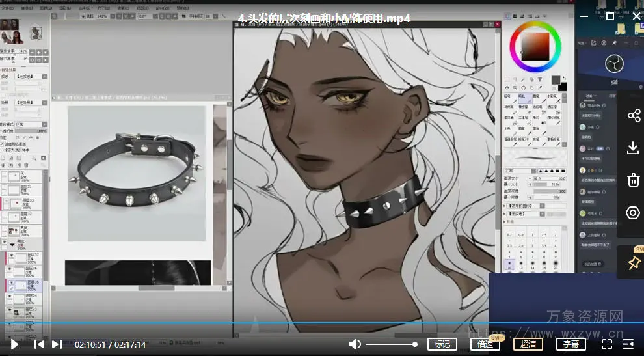
Task: Open the 文件 menu in the menu bar
Action: point(8,8)
